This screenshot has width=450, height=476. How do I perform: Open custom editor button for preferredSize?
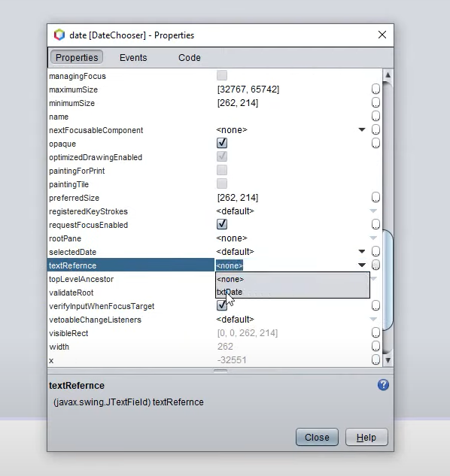pyautogui.click(x=376, y=198)
